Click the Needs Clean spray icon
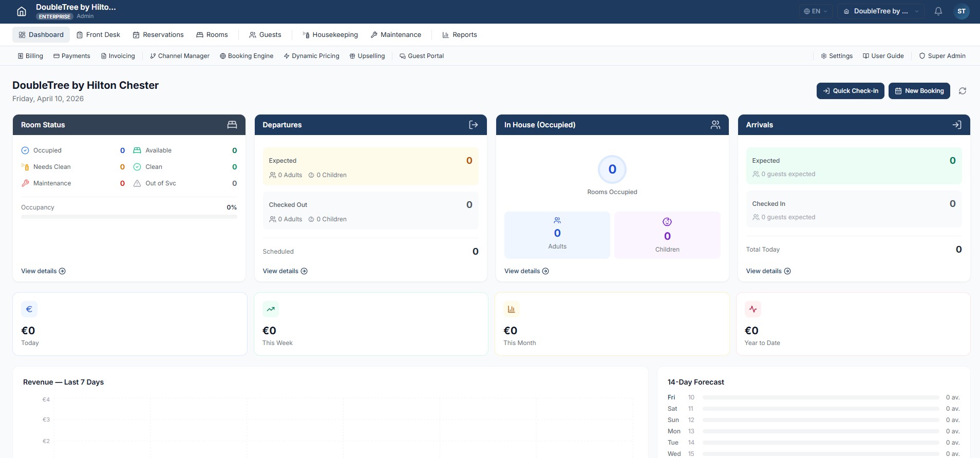This screenshot has height=458, width=980. pyautogui.click(x=25, y=167)
